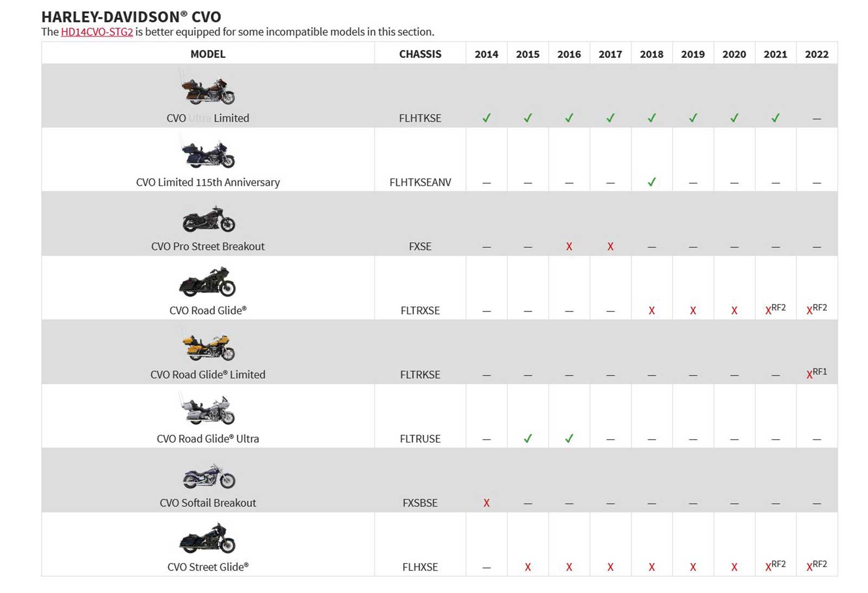Image resolution: width=868 pixels, height=593 pixels.
Task: Select the 'CVO Softail Breakout' model name
Action: [208, 502]
